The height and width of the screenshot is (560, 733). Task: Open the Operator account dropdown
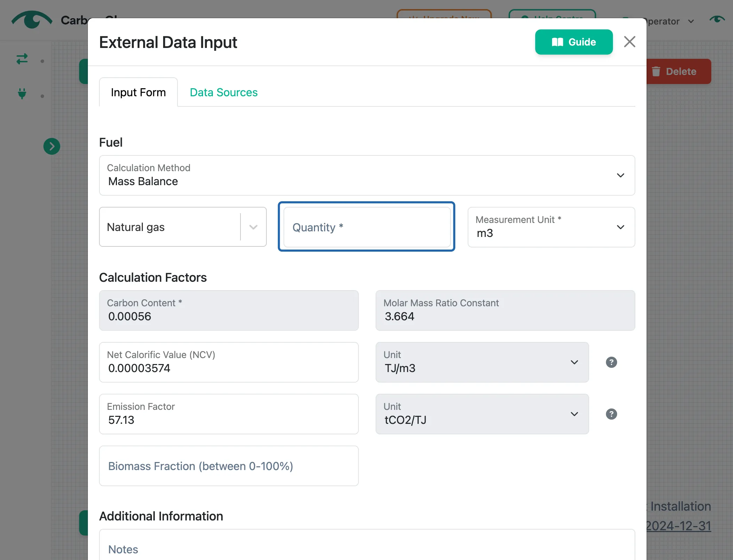click(670, 21)
